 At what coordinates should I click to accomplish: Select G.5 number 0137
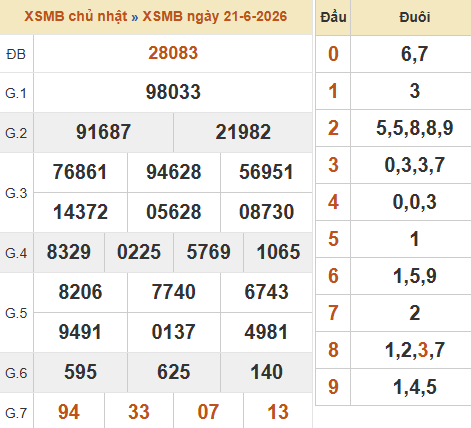click(174, 332)
